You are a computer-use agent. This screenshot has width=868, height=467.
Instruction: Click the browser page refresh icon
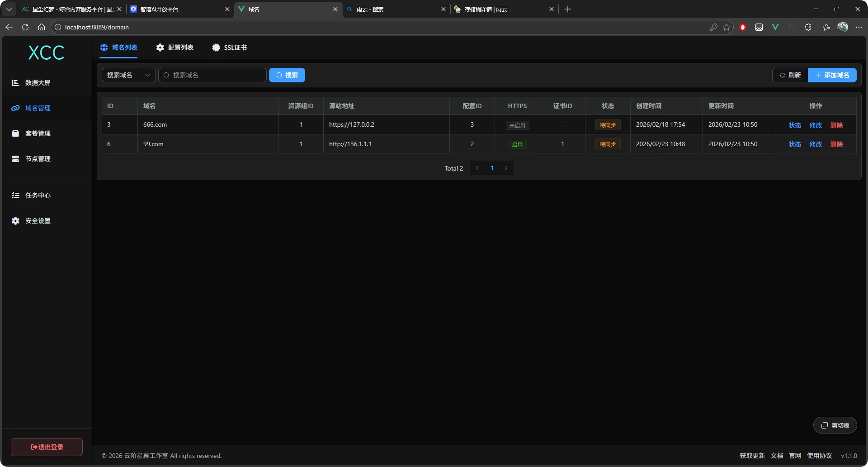pyautogui.click(x=25, y=27)
